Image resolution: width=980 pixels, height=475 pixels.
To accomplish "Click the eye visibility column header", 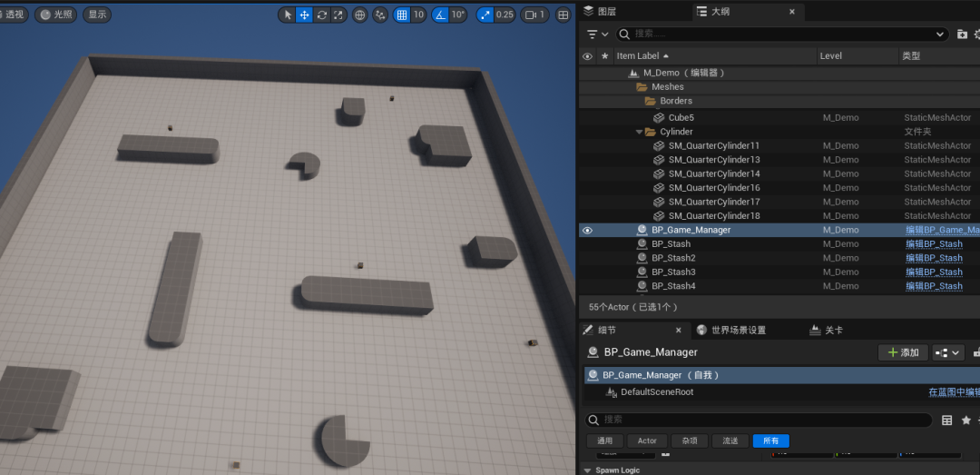I will pyautogui.click(x=587, y=56).
